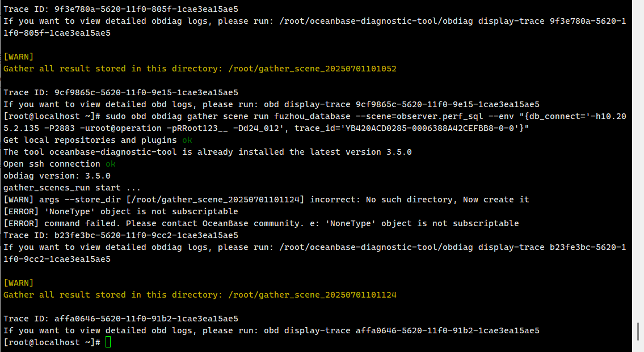Screen dimensions: 644x352
Task: Click the Trace ID 9f3e780a line at top
Action: click(x=121, y=9)
